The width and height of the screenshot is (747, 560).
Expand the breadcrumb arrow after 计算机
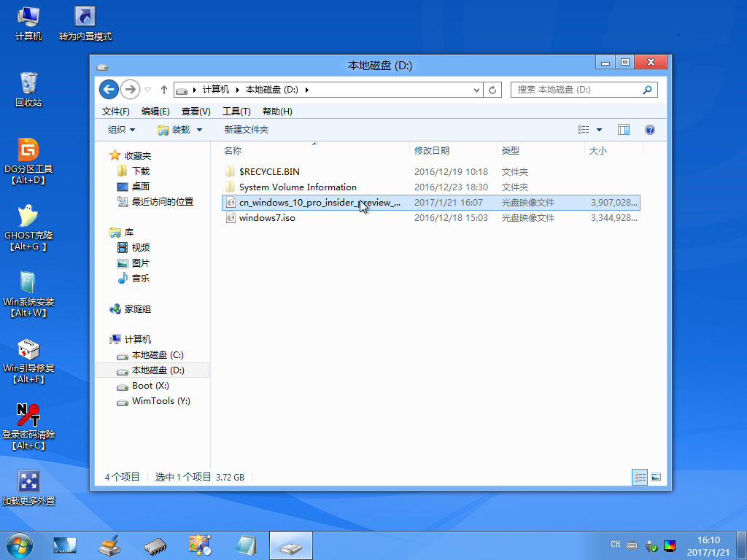coord(237,90)
